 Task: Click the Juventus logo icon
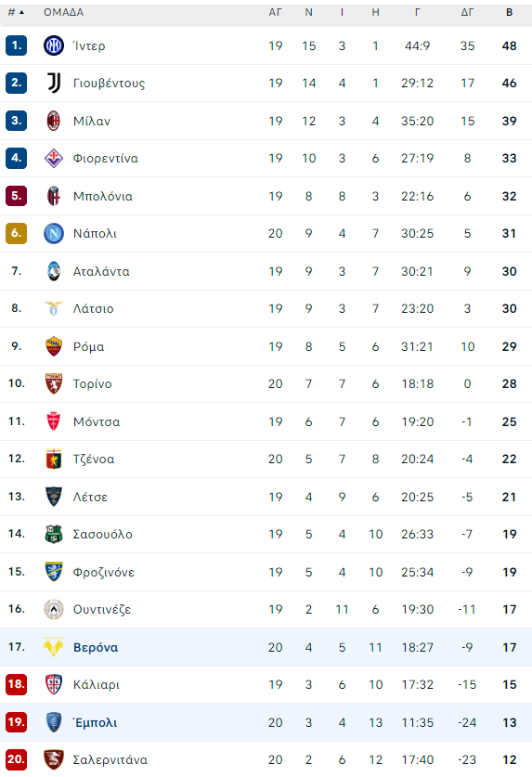tap(54, 83)
